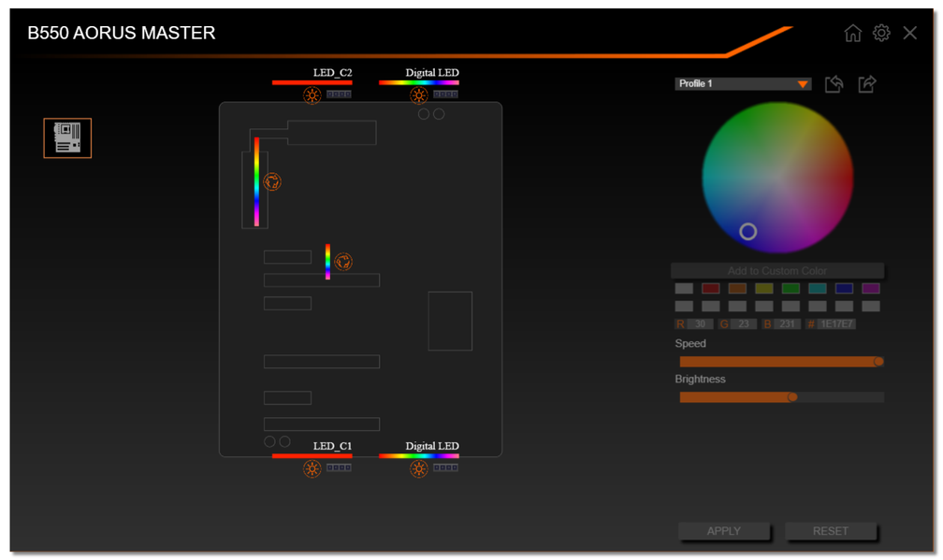The width and height of the screenshot is (943, 560).
Task: Import a profile using the import icon
Action: click(834, 83)
